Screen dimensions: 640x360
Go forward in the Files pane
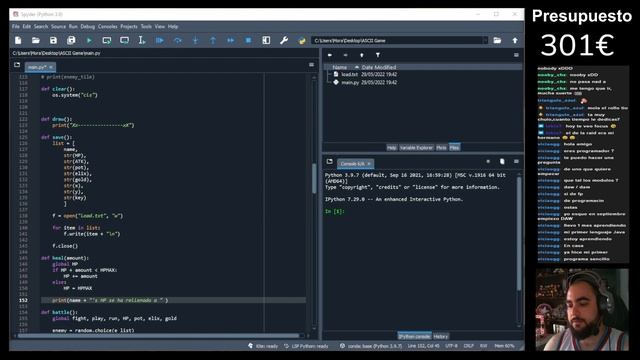[345, 55]
